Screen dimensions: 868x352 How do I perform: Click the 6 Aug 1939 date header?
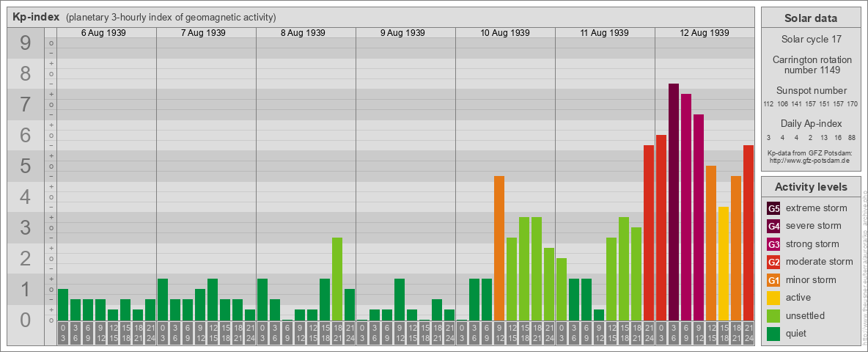point(103,33)
